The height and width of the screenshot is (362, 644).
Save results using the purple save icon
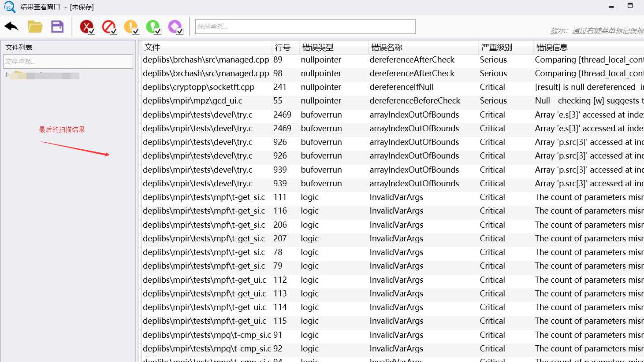(57, 26)
